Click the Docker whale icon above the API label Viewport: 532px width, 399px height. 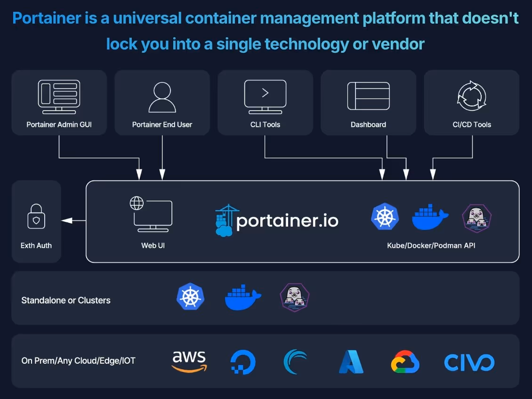point(430,217)
